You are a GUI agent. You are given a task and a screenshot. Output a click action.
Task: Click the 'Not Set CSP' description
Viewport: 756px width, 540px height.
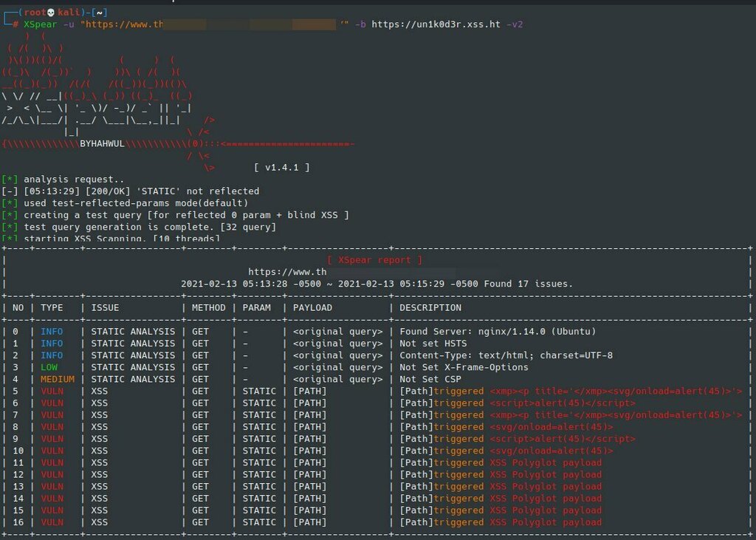pos(430,379)
